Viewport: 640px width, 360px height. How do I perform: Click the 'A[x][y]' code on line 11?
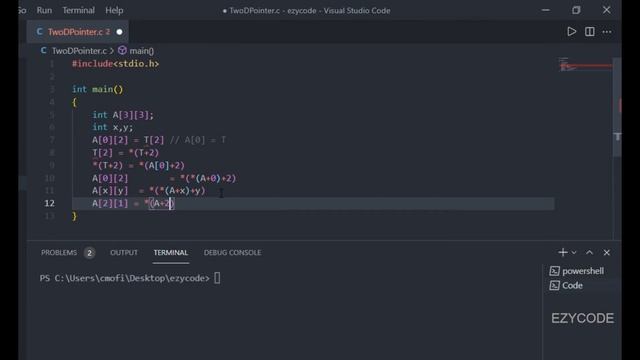tap(110, 191)
